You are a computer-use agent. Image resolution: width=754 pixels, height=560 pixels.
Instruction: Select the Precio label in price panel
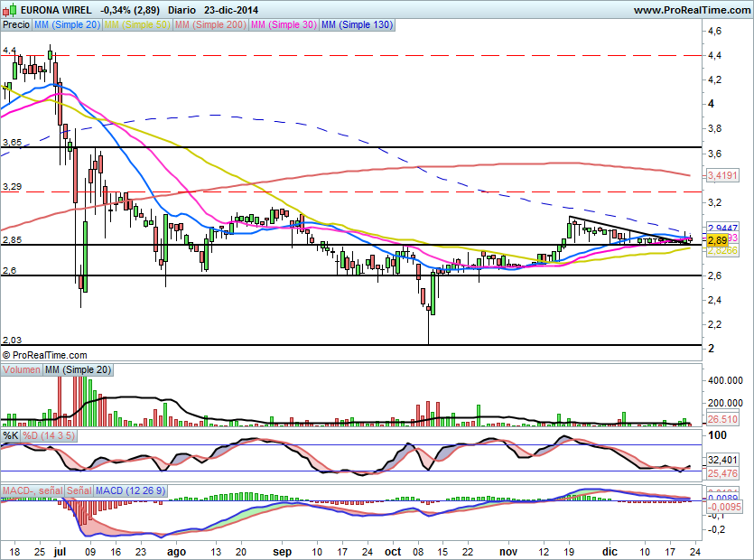coord(16,25)
